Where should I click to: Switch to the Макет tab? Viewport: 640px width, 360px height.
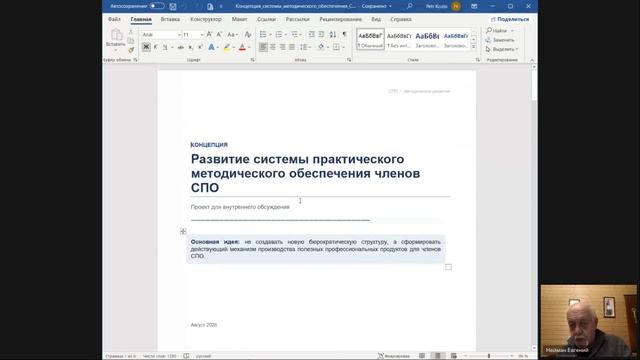(x=240, y=19)
